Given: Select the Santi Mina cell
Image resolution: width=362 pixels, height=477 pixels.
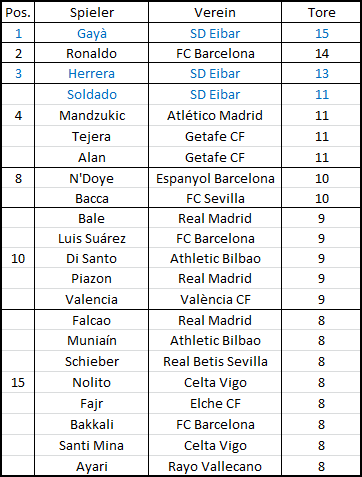Looking at the screenshot, I should click(92, 445).
